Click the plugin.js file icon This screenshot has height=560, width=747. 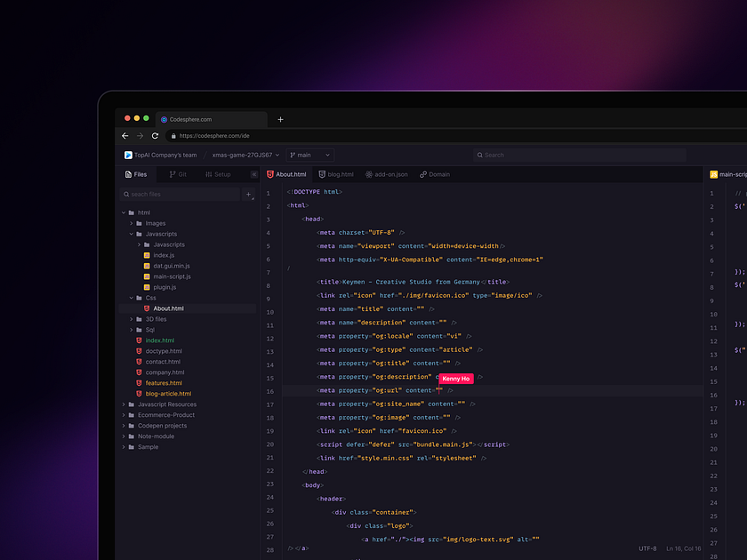(x=147, y=287)
